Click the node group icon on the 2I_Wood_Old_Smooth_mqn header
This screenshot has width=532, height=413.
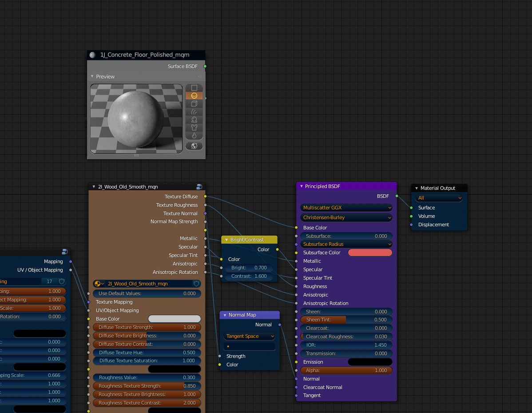click(199, 187)
